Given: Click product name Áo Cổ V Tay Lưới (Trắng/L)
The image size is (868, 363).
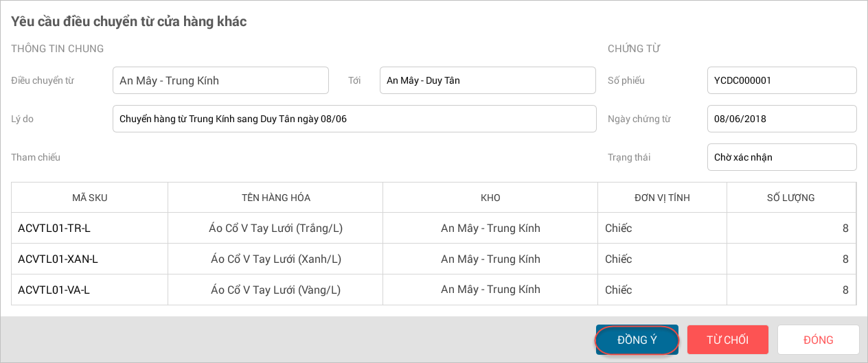Looking at the screenshot, I should coord(275,228).
